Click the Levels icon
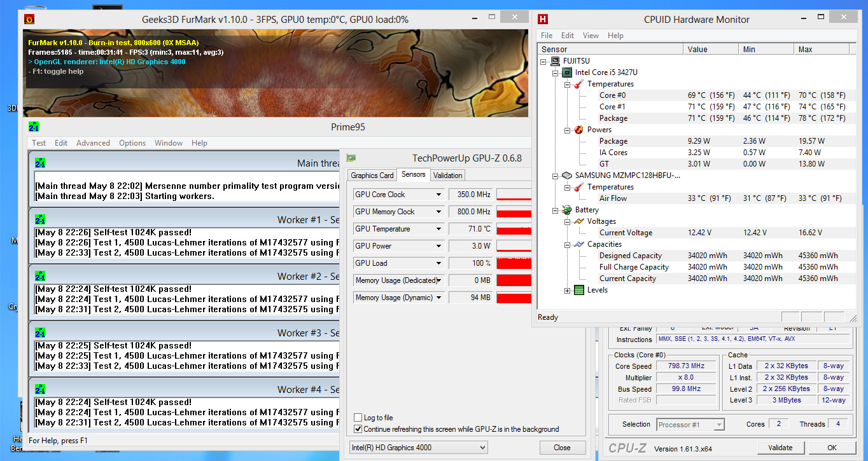868x461 pixels. click(x=579, y=290)
